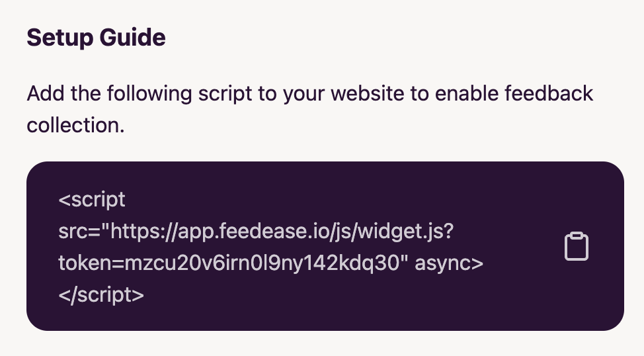Click the word "Setup" in heading
This screenshot has width=644, height=356.
pos(60,38)
